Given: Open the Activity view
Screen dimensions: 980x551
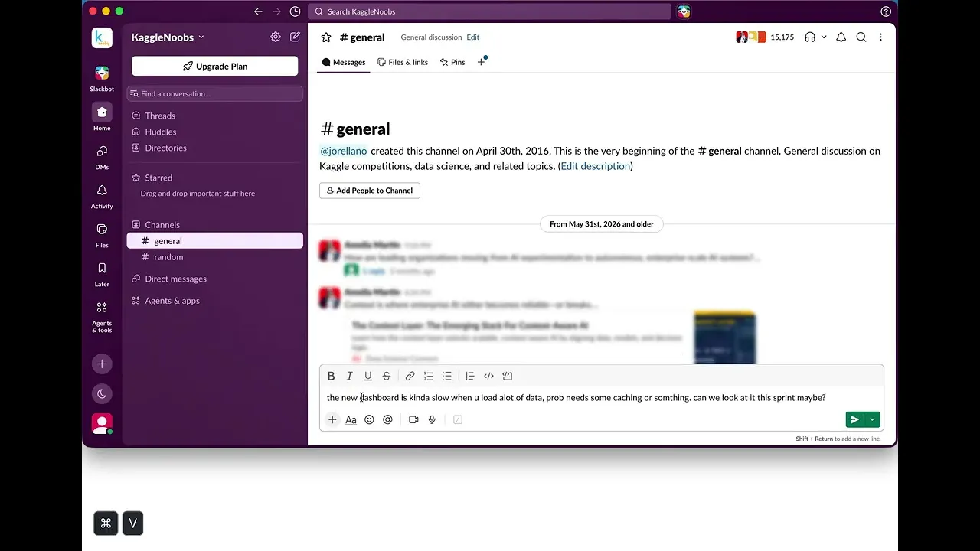Looking at the screenshot, I should (x=102, y=195).
